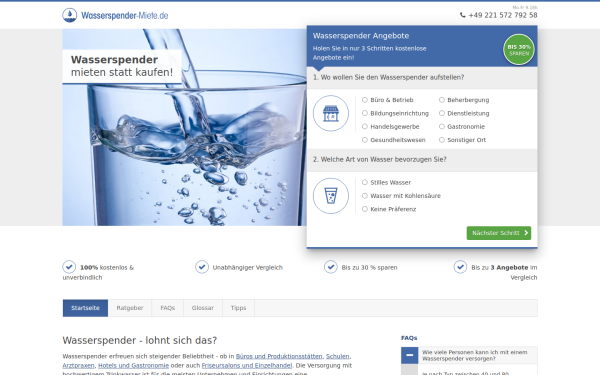600x375 pixels.
Task: Click the 'FAQs' sidebar heading
Action: coord(409,338)
